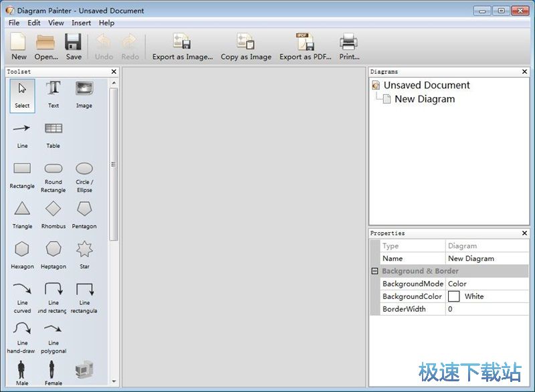Close the Toolset panel
This screenshot has height=392, width=535.
114,72
